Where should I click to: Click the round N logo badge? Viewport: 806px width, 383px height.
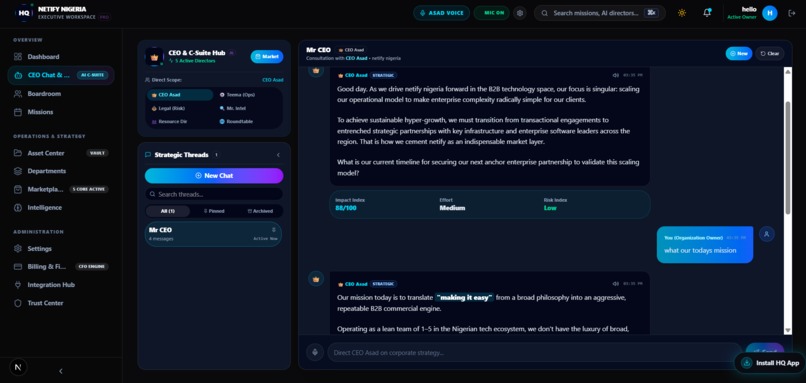pos(19,367)
